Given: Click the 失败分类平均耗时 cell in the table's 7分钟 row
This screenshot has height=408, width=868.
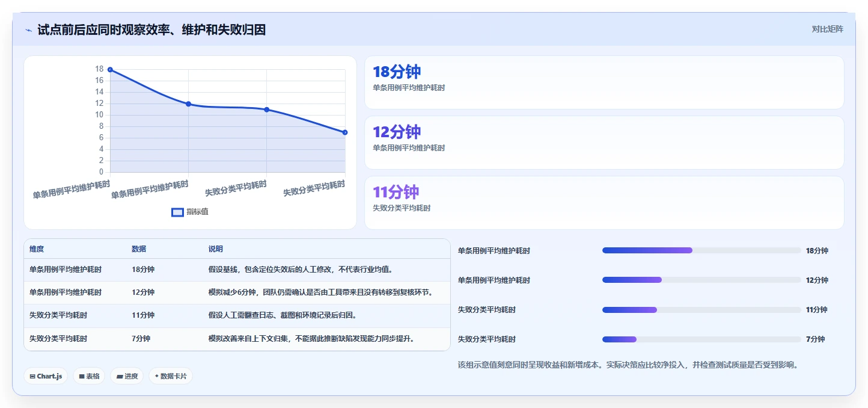Looking at the screenshot, I should [x=58, y=339].
